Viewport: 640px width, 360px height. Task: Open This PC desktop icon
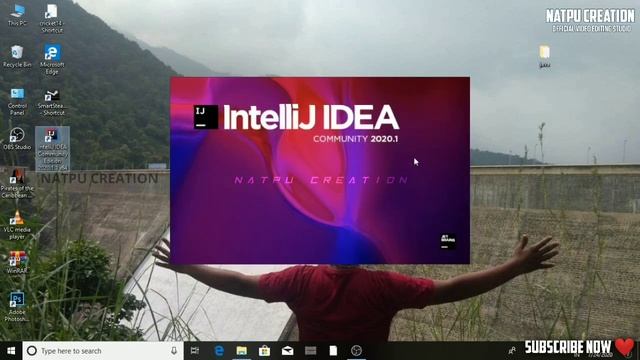[x=17, y=16]
